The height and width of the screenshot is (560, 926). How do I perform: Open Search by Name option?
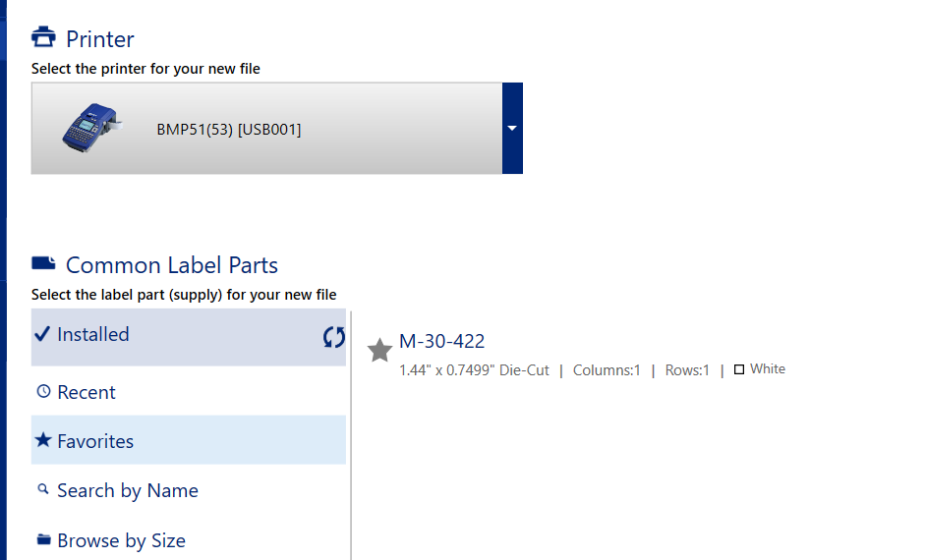128,490
